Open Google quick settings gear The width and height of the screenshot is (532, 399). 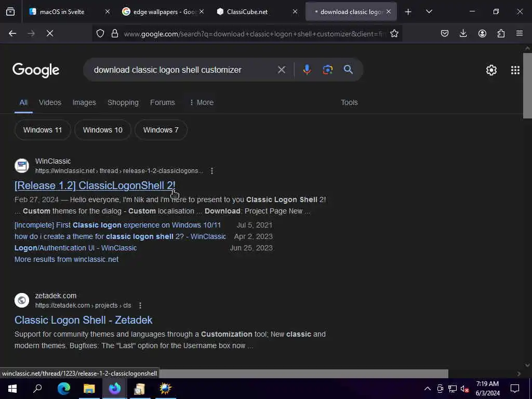tap(491, 70)
